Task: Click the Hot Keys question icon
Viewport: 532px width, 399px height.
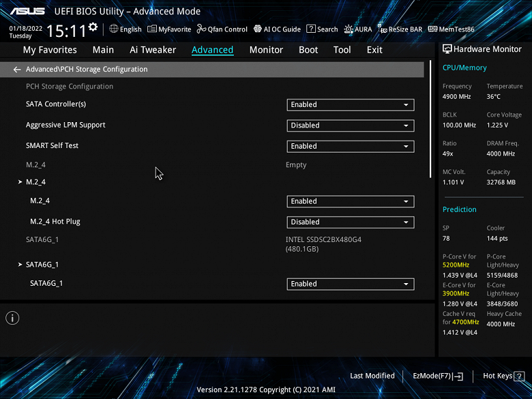Action: coord(519,376)
